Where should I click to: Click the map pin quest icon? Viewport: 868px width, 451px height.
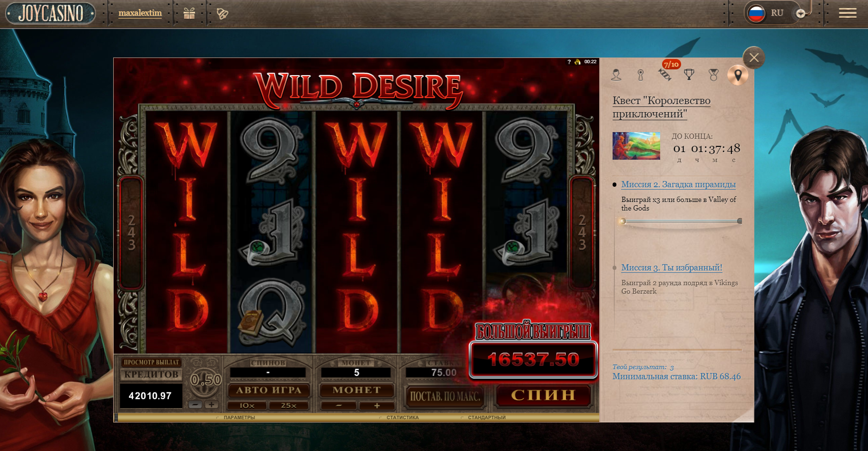(x=738, y=75)
